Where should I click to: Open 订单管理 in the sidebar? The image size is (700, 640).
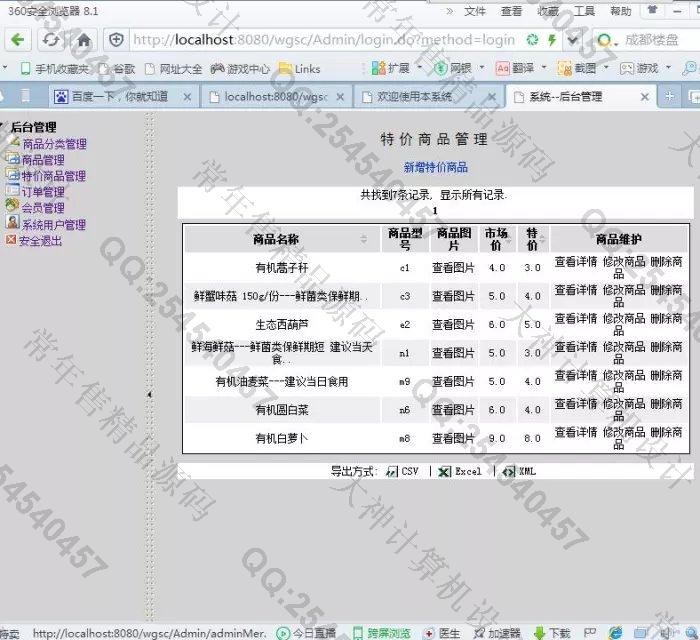click(x=42, y=192)
